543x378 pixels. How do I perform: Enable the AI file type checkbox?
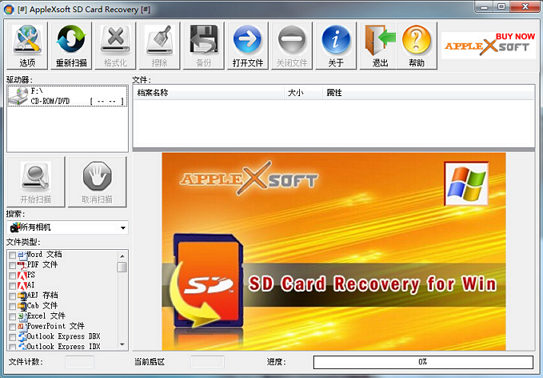[12, 286]
